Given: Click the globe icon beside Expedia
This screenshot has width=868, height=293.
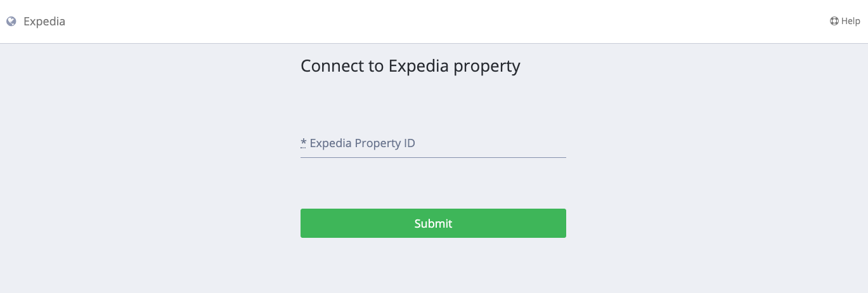Looking at the screenshot, I should pyautogui.click(x=11, y=22).
